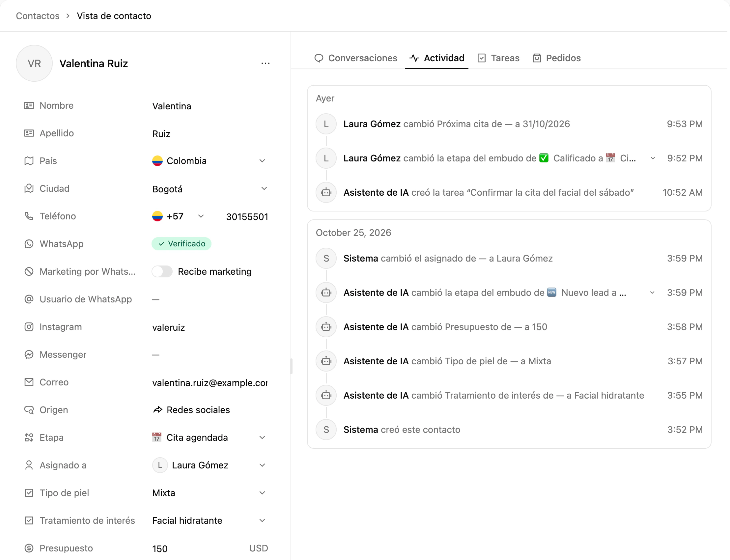730x560 pixels.
Task: Open the three-dot menu beside Valentina Ruiz
Action: [x=265, y=63]
